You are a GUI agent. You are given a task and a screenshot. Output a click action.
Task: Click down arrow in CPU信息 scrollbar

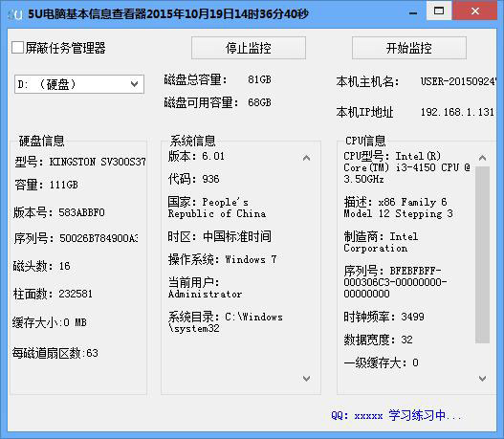point(482,378)
